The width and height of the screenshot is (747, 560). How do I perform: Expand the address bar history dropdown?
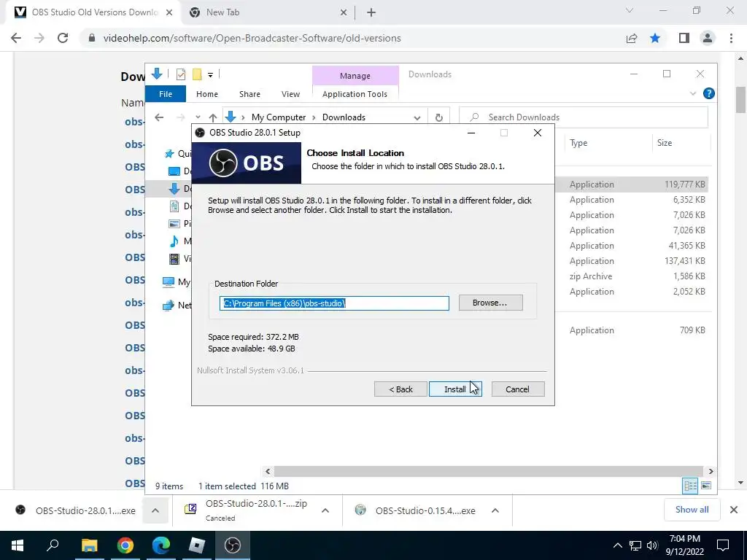[x=417, y=117]
